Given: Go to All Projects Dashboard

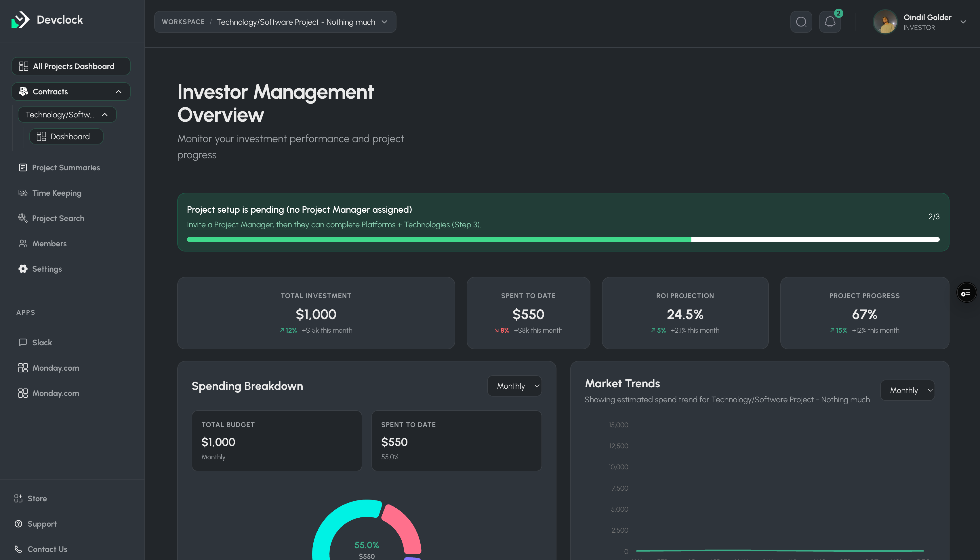Looking at the screenshot, I should pos(71,66).
